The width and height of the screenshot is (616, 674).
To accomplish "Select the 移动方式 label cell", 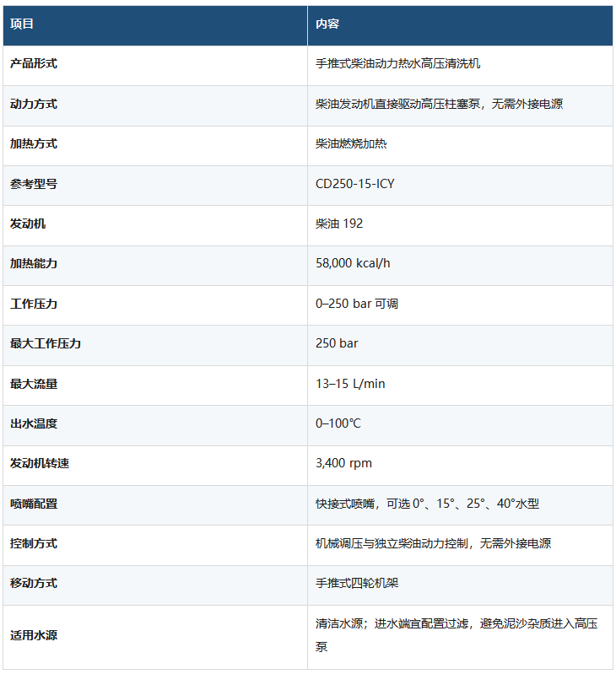I will point(155,585).
